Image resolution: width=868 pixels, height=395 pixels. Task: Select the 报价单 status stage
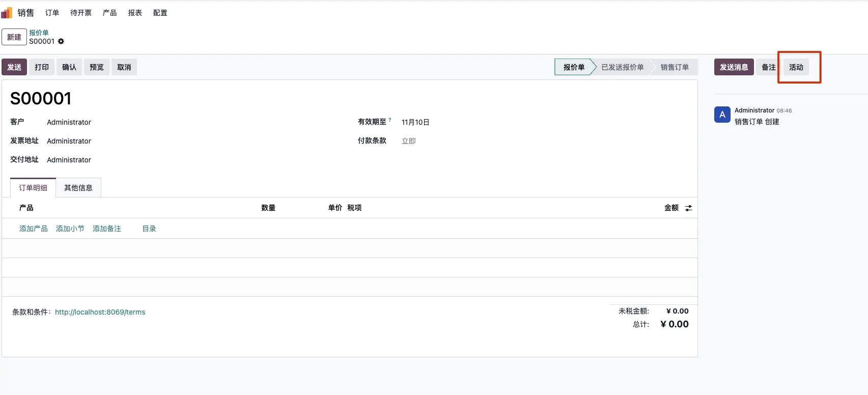pos(574,67)
